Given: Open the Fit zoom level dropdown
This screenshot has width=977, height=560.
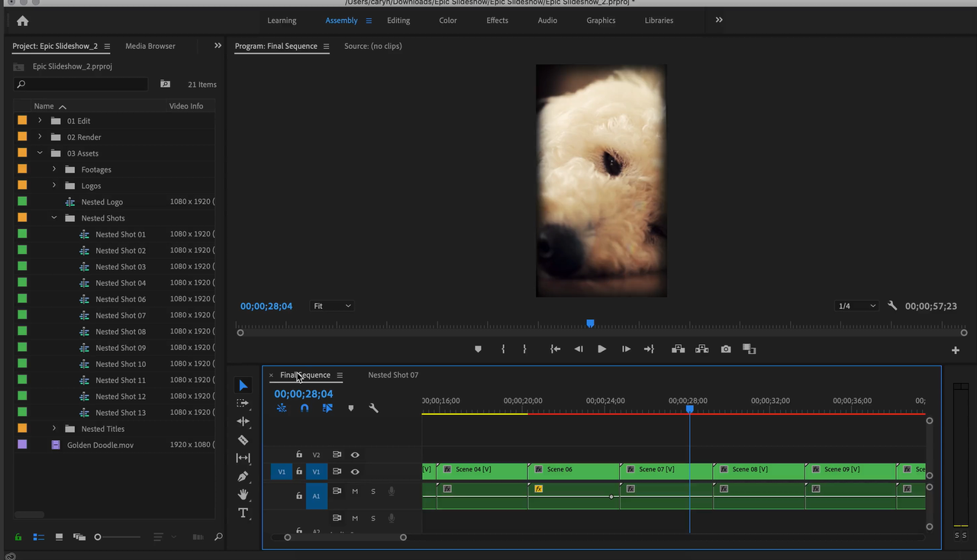Looking at the screenshot, I should pyautogui.click(x=331, y=305).
